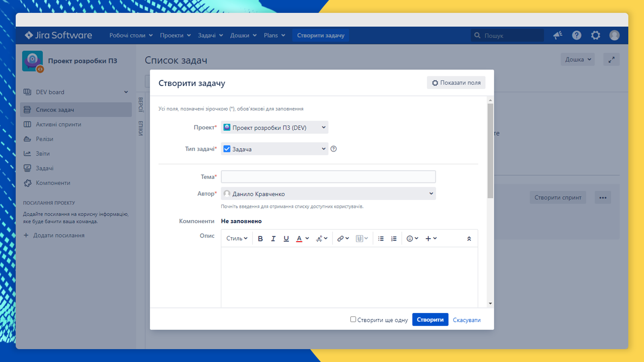The height and width of the screenshot is (362, 644).
Task: Click the scrollbar down arrow
Action: point(490,304)
